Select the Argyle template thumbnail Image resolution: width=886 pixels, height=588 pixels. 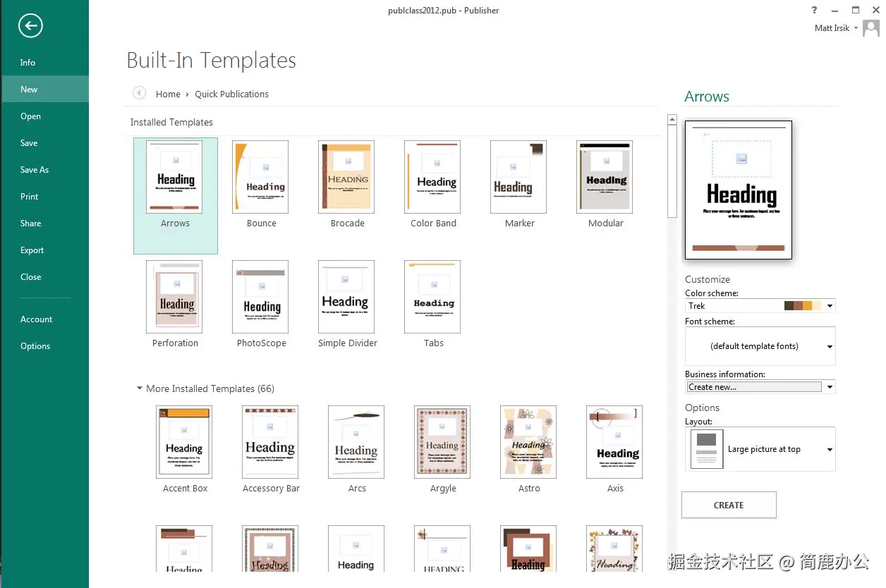pos(442,442)
